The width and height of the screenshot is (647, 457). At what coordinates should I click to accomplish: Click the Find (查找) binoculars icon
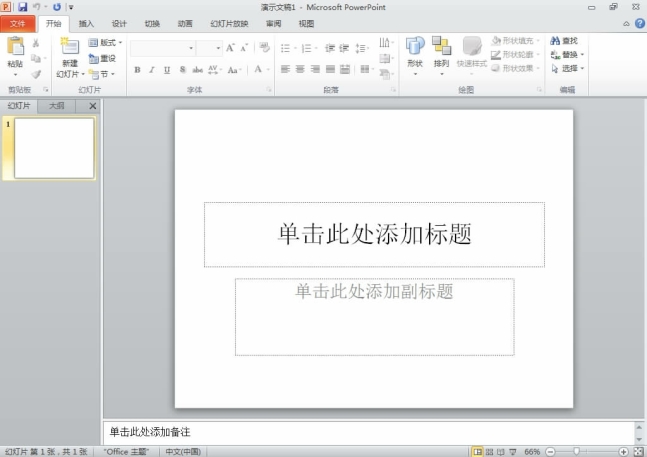pyautogui.click(x=553, y=41)
